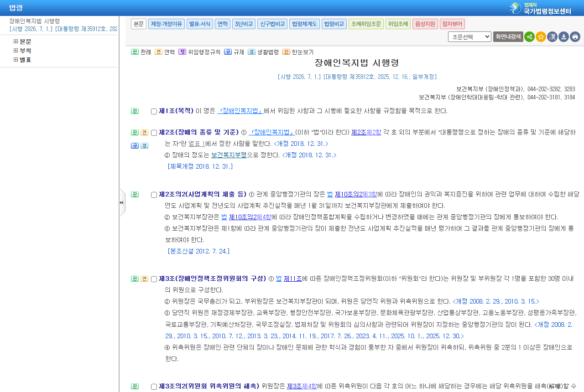
Task: Check the 제2조(장애의 종류 및 기준) checkbox
Action: point(154,133)
